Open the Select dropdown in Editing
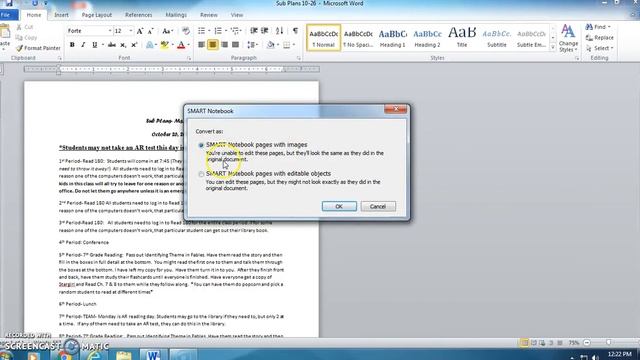The height and width of the screenshot is (360, 640). [600, 48]
